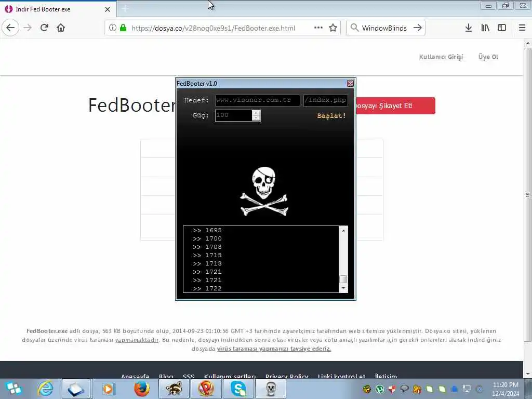Image resolution: width=532 pixels, height=399 pixels.
Task: Select the log line >> 1695
Action: (x=207, y=230)
